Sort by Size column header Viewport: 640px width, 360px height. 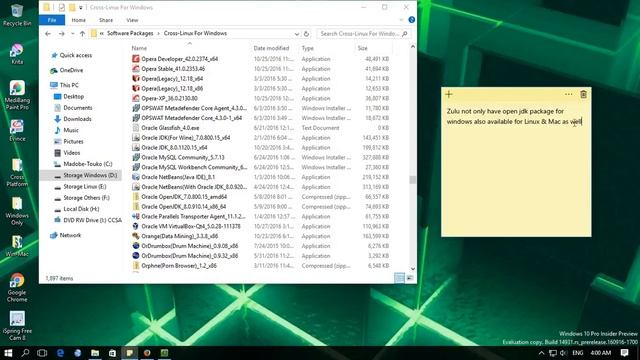373,48
